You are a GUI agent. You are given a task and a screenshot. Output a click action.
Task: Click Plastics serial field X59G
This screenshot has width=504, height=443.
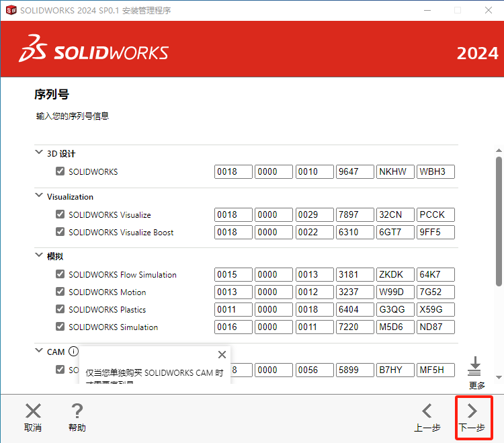coord(436,309)
